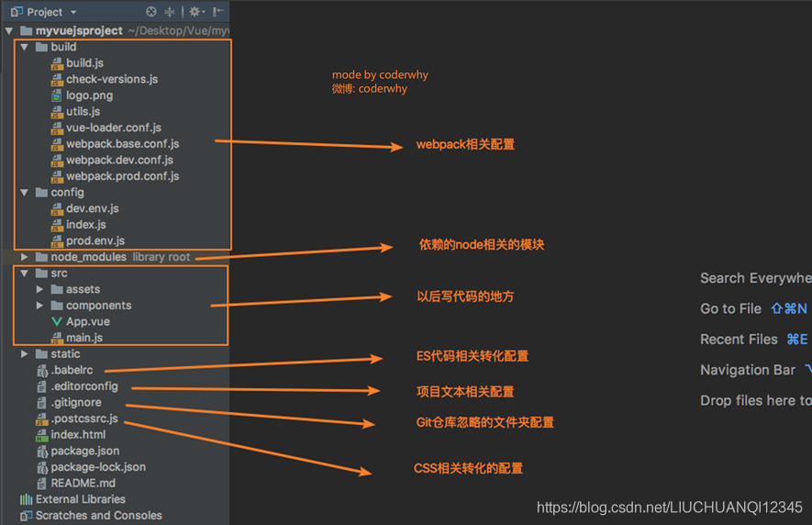Select the static folder label
Viewport: 812px width, 525px height.
pyautogui.click(x=65, y=354)
